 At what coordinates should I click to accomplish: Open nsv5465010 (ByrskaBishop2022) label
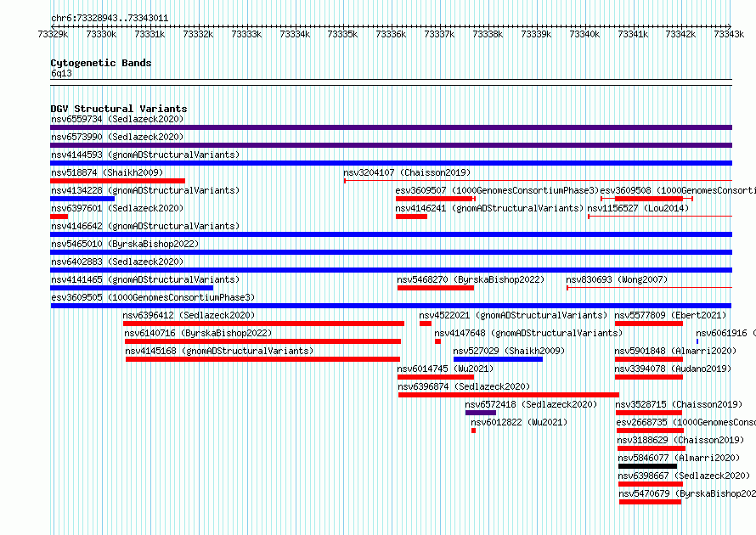pos(125,244)
